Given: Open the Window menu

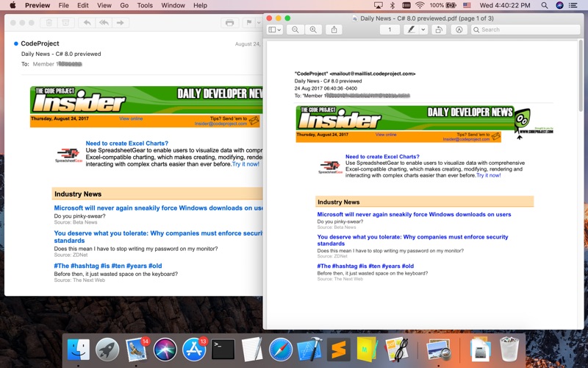Looking at the screenshot, I should (173, 5).
